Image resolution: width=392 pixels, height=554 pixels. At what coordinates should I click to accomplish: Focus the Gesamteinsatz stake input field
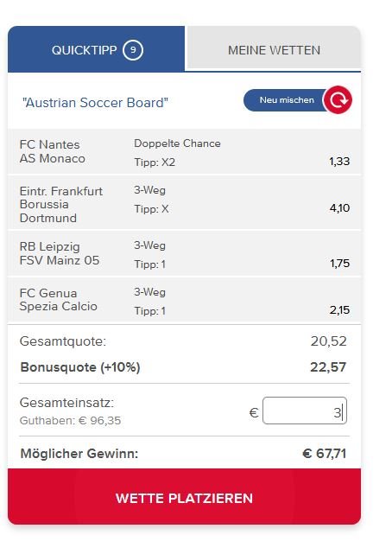tap(305, 411)
